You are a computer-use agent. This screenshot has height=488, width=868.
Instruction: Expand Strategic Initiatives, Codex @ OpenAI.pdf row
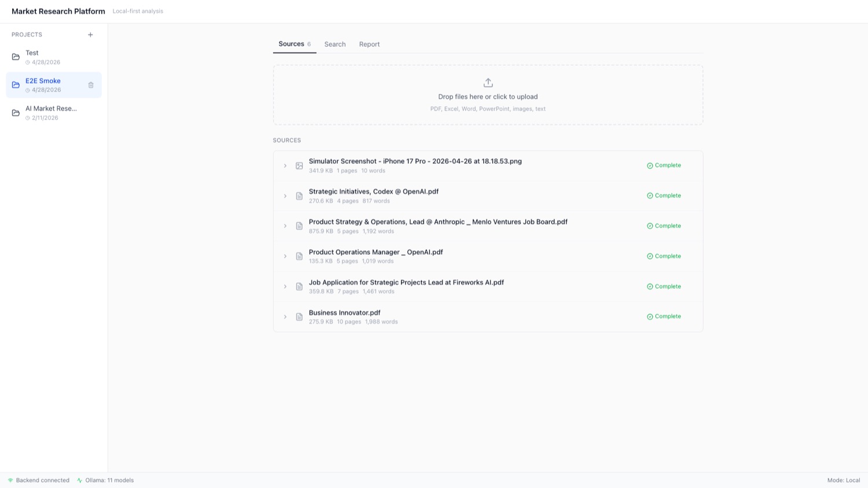(285, 196)
